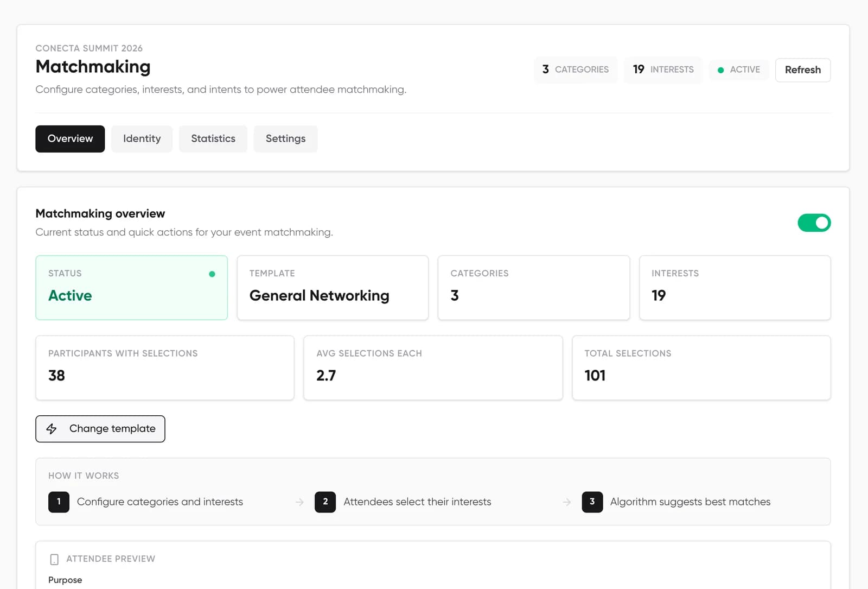The image size is (868, 589).
Task: Click the How It Works heading
Action: 84,476
